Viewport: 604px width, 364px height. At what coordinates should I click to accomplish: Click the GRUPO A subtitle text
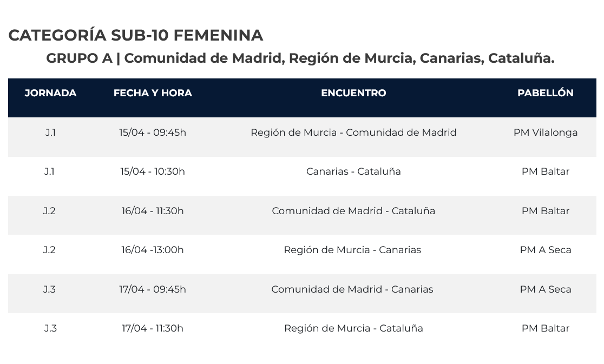[300, 58]
